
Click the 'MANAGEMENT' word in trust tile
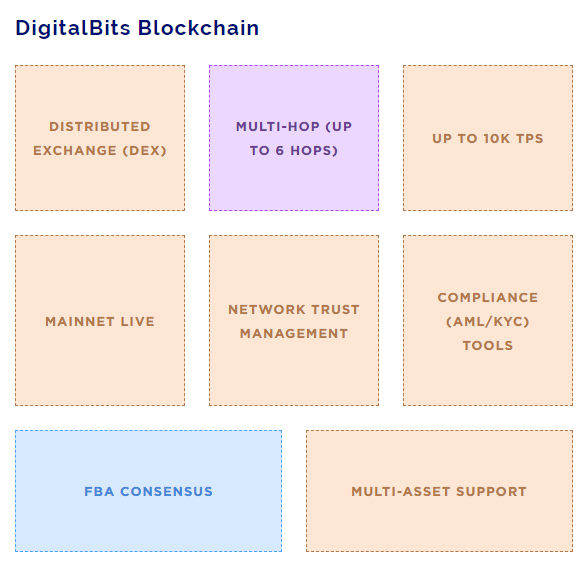pyautogui.click(x=294, y=334)
